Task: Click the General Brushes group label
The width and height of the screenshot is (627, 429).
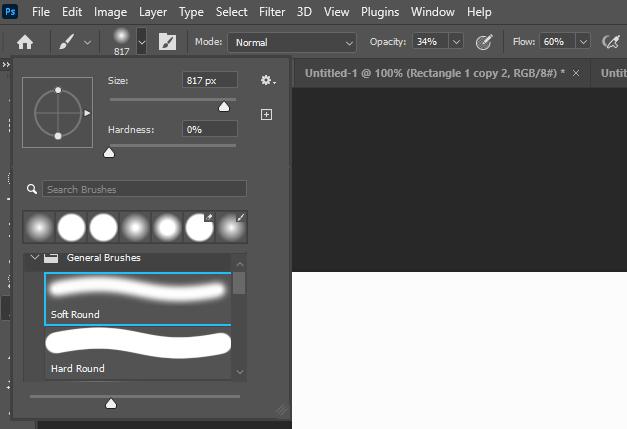Action: (104, 257)
